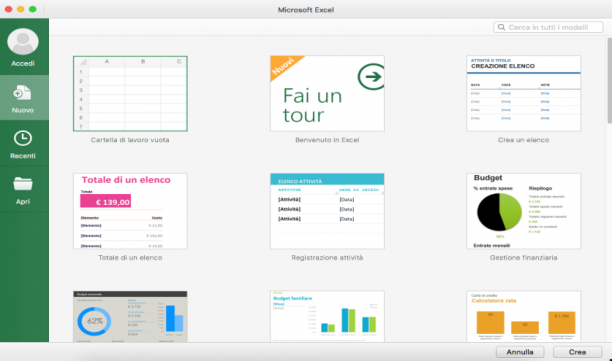Open the Apri folder icon

[x=23, y=183]
